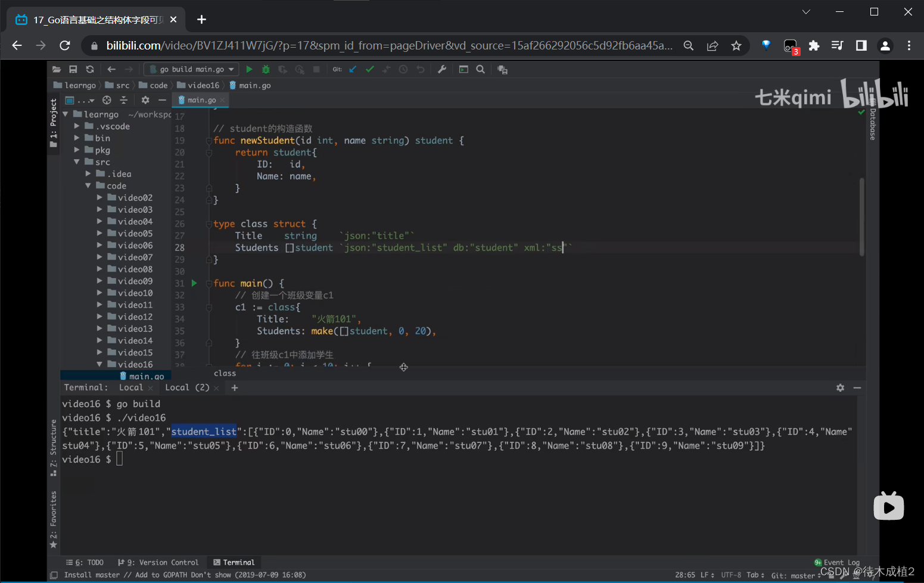Click the browser address bar URL
This screenshot has height=583, width=924.
point(390,45)
